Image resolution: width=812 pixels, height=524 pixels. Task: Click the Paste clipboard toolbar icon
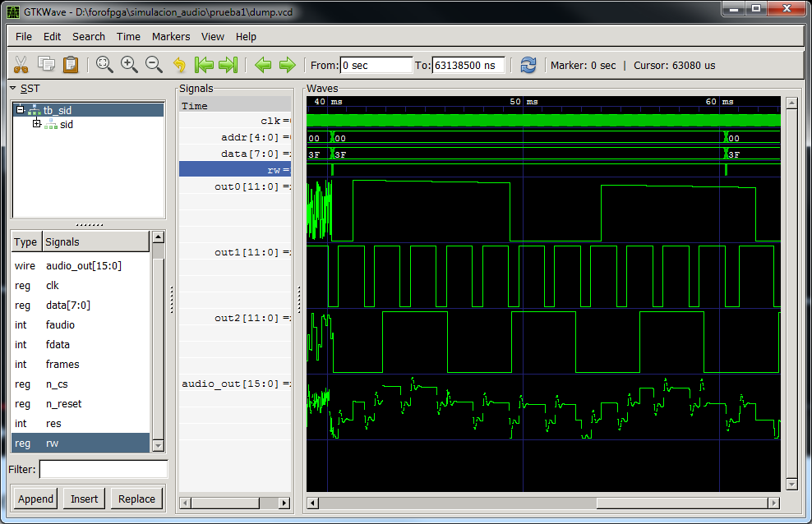[71, 65]
